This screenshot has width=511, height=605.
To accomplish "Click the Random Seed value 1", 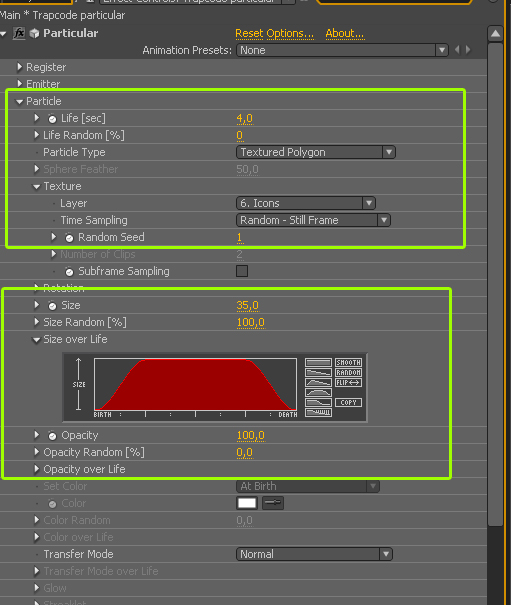I will tap(240, 237).
